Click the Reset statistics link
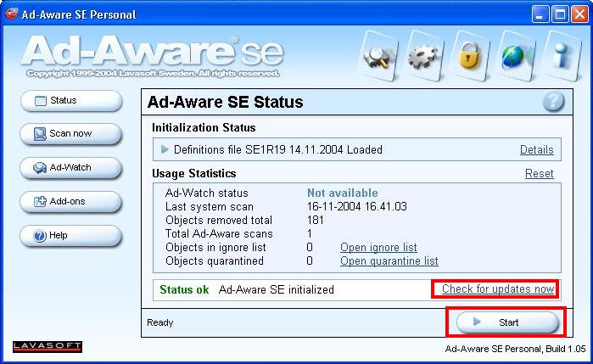Image resolution: width=593 pixels, height=364 pixels. click(540, 174)
